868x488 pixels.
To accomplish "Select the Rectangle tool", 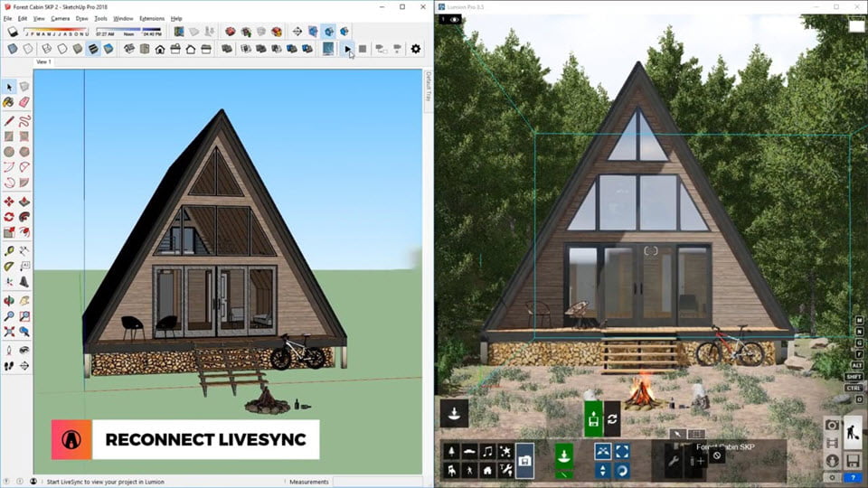I will [9, 136].
